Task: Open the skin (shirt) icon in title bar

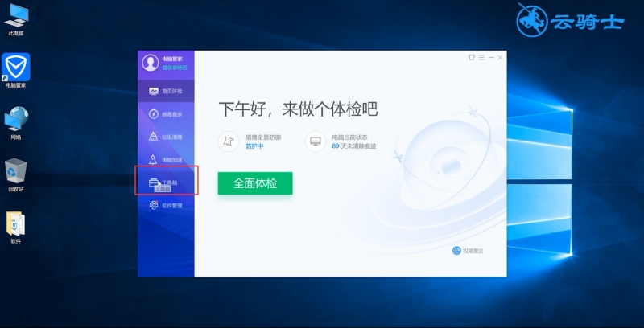Action: pyautogui.click(x=472, y=57)
